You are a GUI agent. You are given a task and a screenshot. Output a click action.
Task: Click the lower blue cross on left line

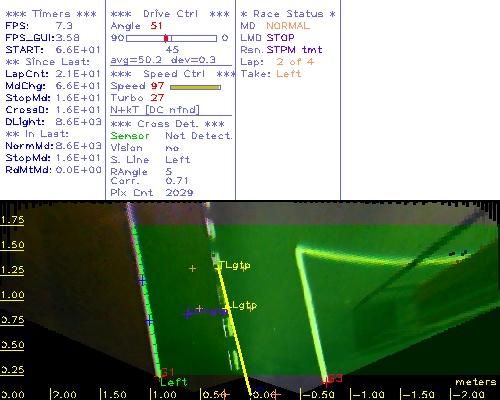150,321
